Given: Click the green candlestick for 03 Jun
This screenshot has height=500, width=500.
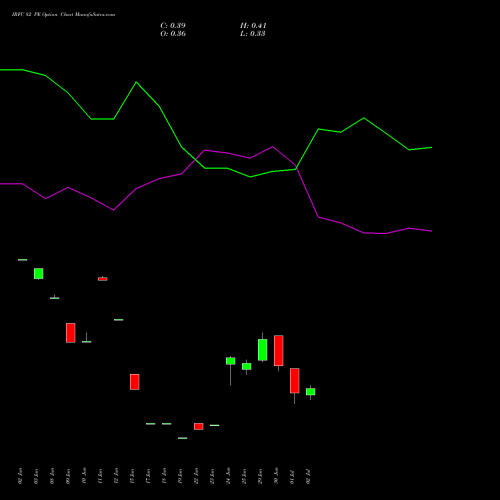Looking at the screenshot, I should coord(39,273).
